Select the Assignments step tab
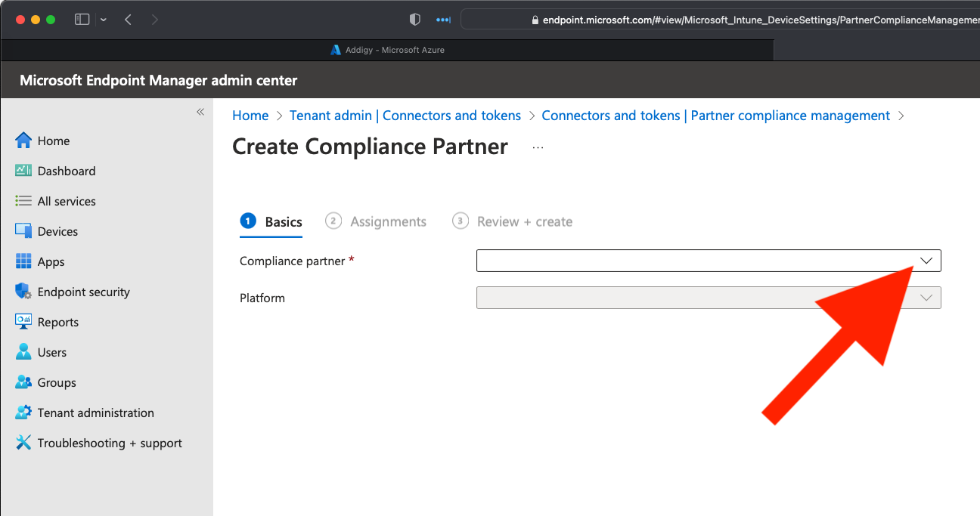Viewport: 980px width, 516px height. pos(376,221)
